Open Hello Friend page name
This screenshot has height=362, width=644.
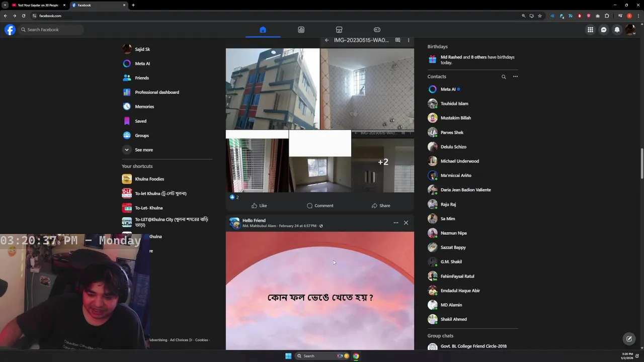[x=254, y=220]
